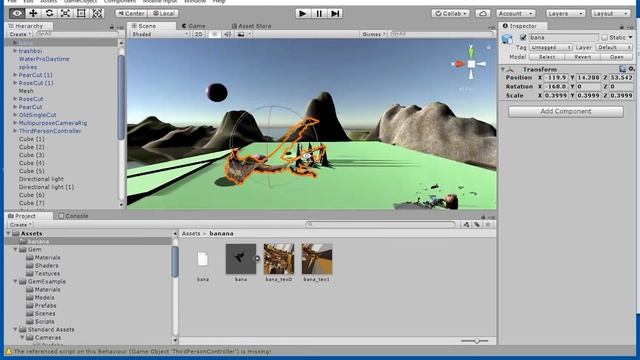Expand the ThirdPersonController item

[x=15, y=131]
